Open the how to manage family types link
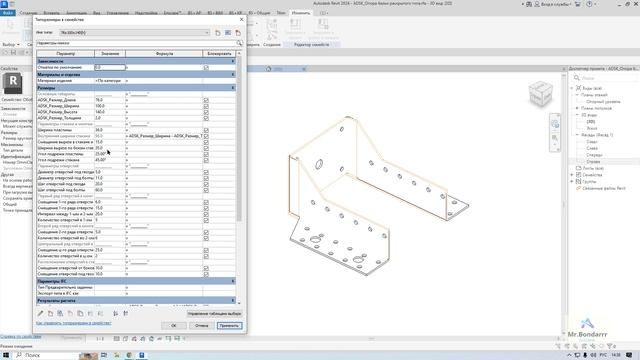 click(x=73, y=323)
